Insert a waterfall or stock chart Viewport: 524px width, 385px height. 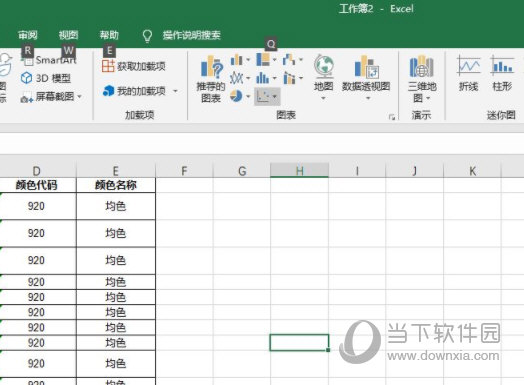(289, 60)
